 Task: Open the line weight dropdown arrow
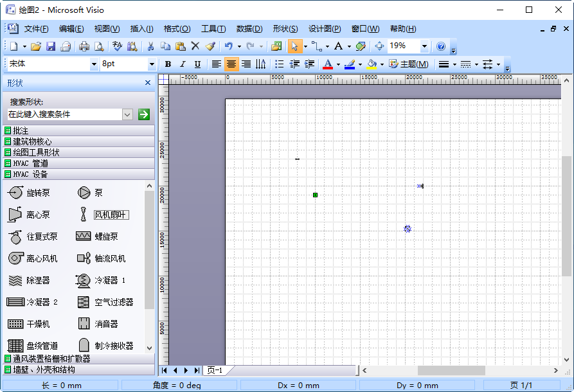[454, 64]
